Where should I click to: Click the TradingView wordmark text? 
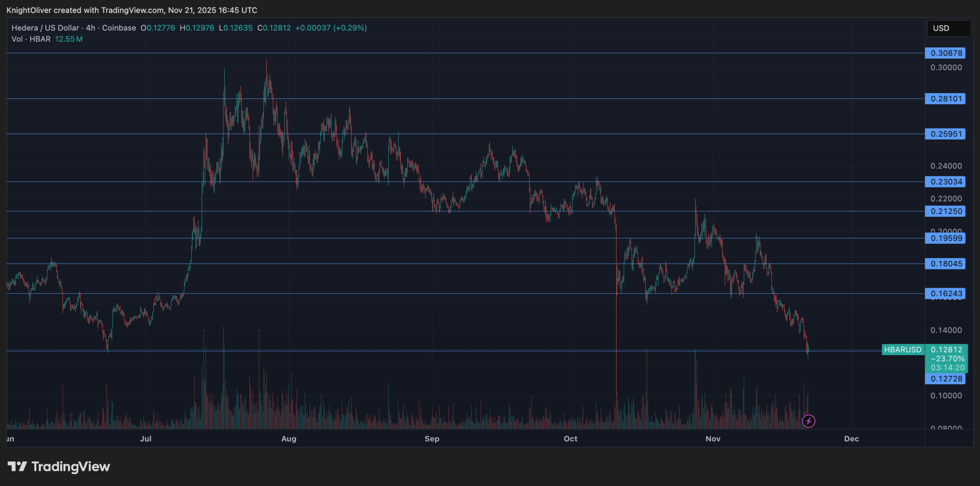pyautogui.click(x=70, y=466)
